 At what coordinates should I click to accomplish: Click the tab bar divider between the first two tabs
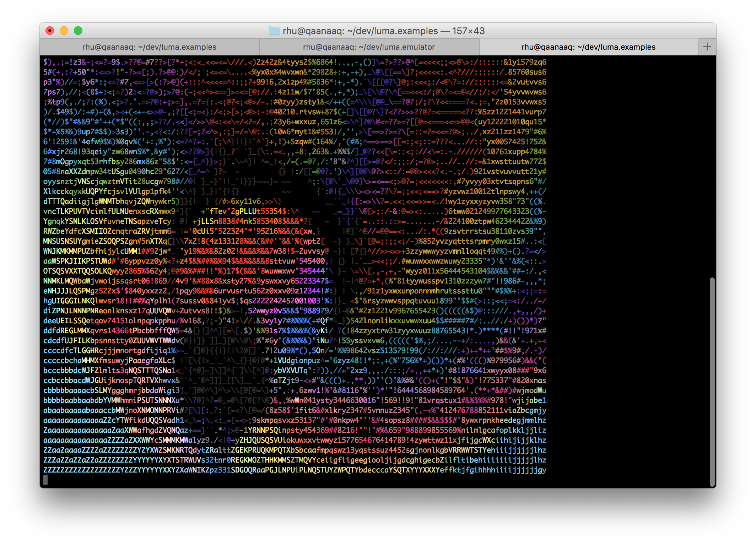(259, 47)
